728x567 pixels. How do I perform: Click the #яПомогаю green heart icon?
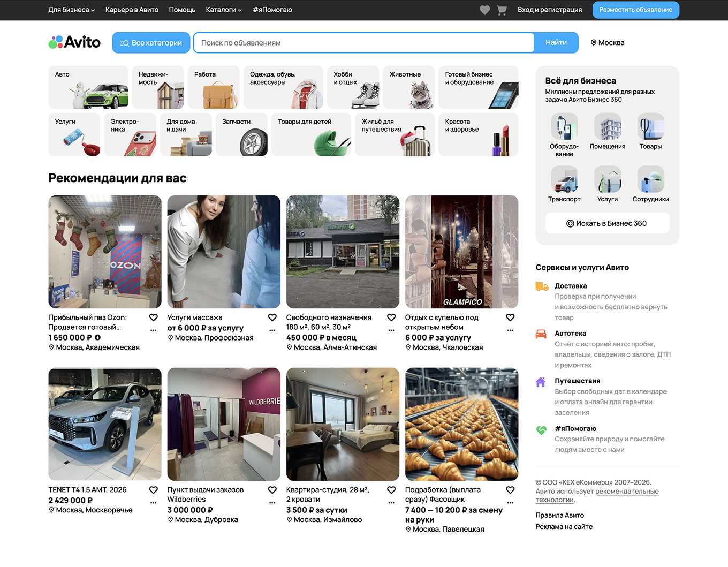pyautogui.click(x=541, y=429)
